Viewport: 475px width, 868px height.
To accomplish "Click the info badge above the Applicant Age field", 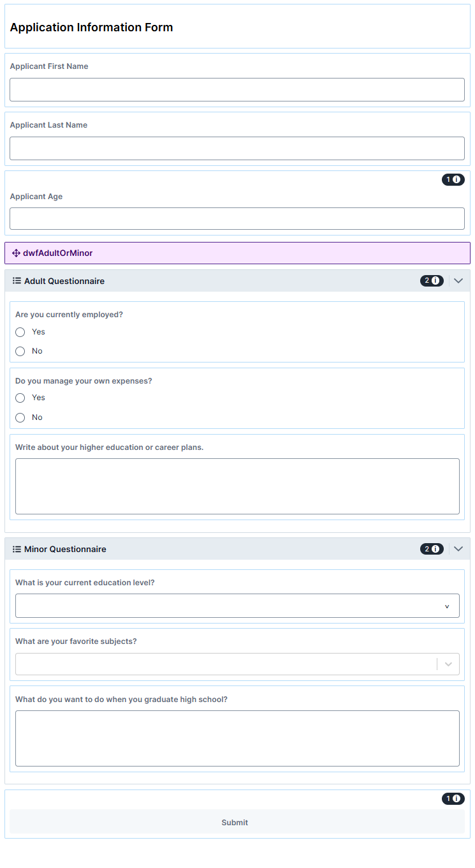I will coord(453,179).
